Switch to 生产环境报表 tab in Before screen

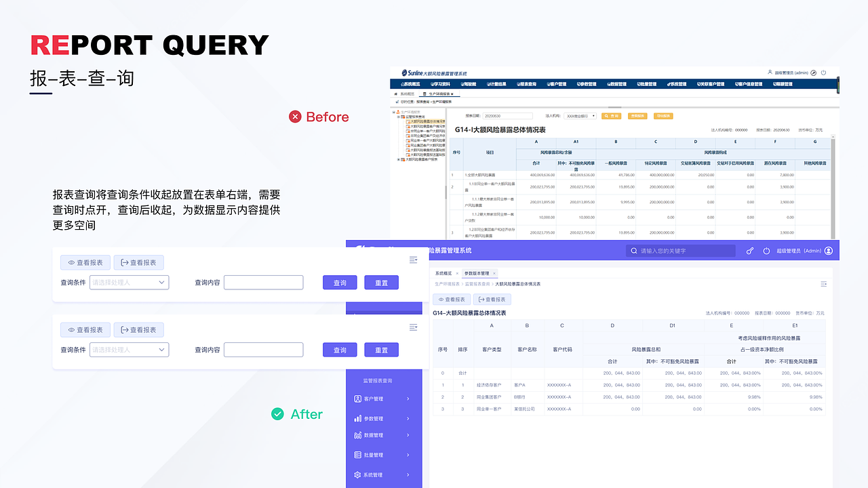439,94
